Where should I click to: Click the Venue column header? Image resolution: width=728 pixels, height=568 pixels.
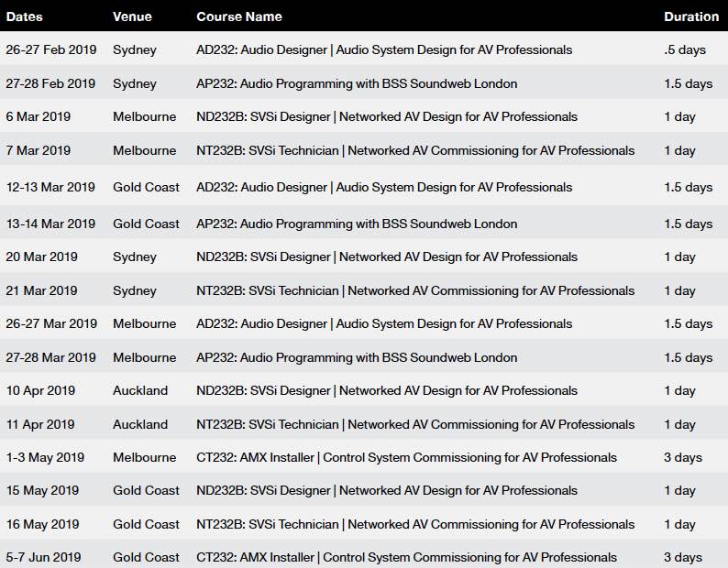pos(132,16)
